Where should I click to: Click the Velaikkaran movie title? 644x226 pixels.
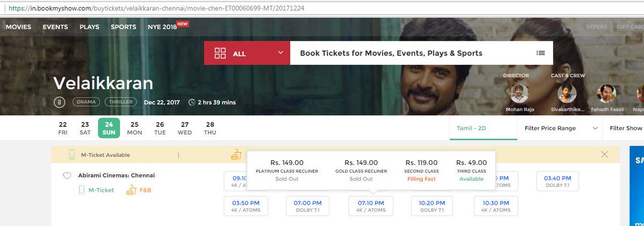[103, 83]
